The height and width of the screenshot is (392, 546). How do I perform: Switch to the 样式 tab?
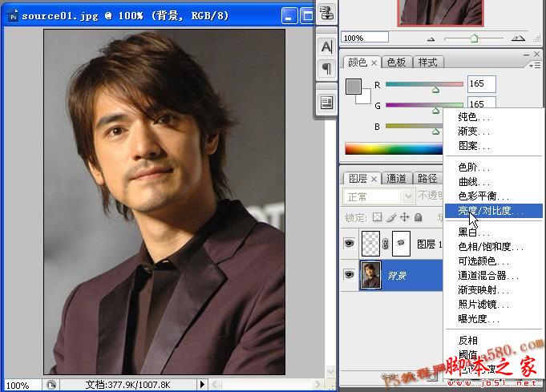(x=427, y=63)
